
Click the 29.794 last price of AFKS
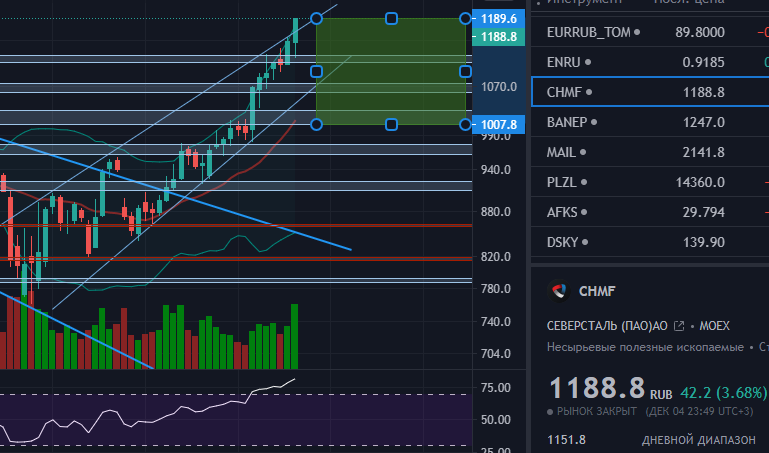coord(703,212)
